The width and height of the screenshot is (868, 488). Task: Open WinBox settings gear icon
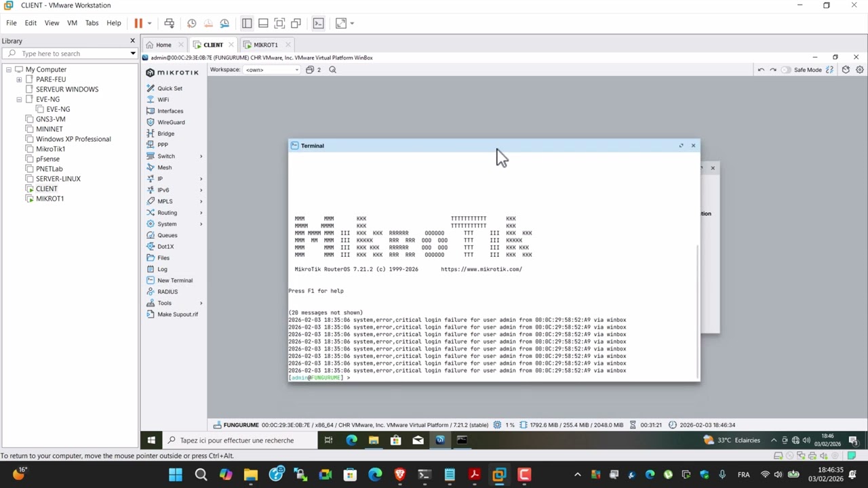tap(859, 70)
